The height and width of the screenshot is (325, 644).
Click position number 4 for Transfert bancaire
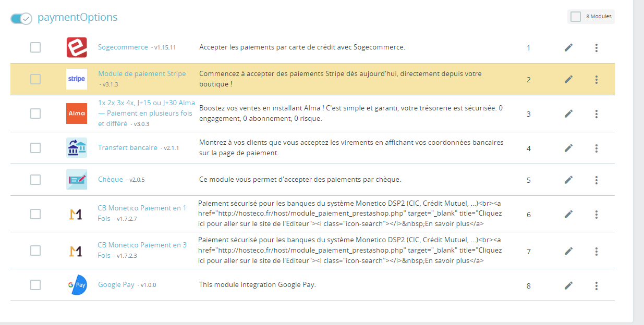(x=529, y=148)
